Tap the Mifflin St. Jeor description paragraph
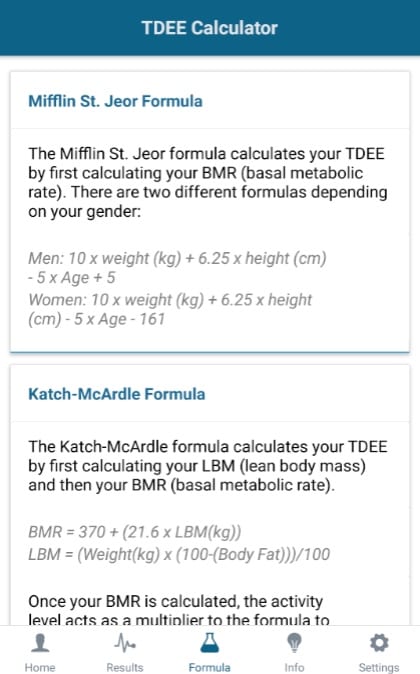The image size is (420, 674). [208, 182]
